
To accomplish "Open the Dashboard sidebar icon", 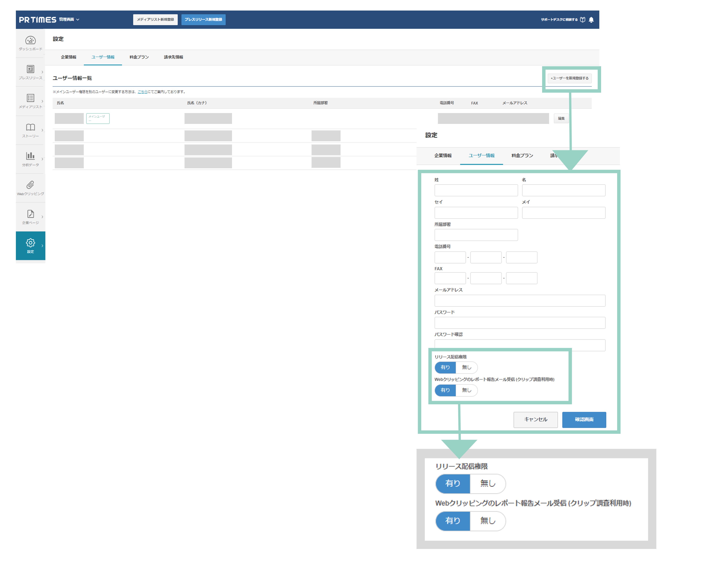I will [x=30, y=40].
